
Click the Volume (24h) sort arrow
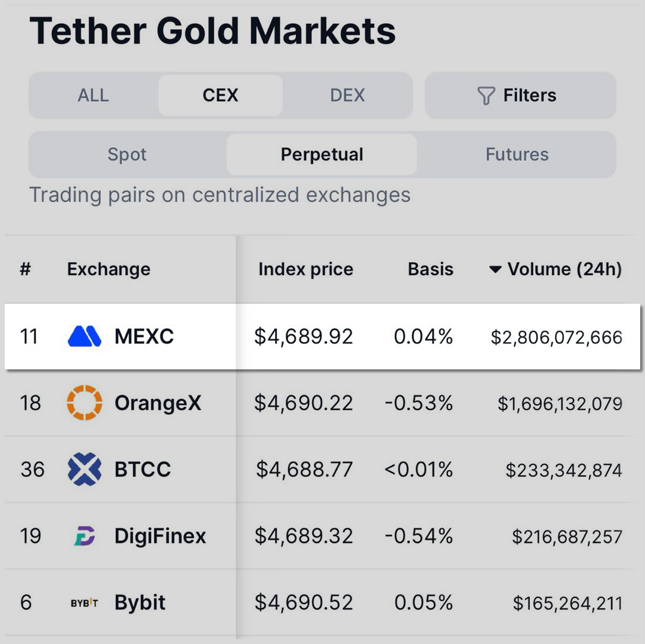click(x=496, y=269)
